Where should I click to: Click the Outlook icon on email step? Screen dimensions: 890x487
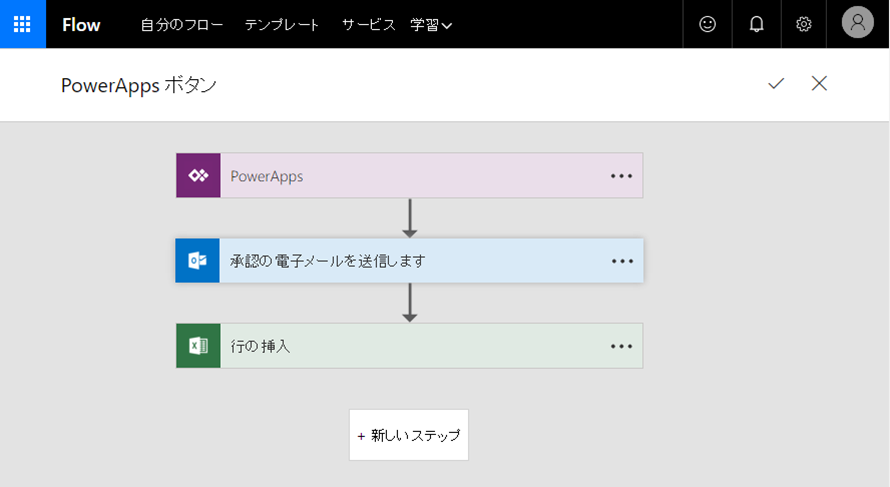point(198,261)
